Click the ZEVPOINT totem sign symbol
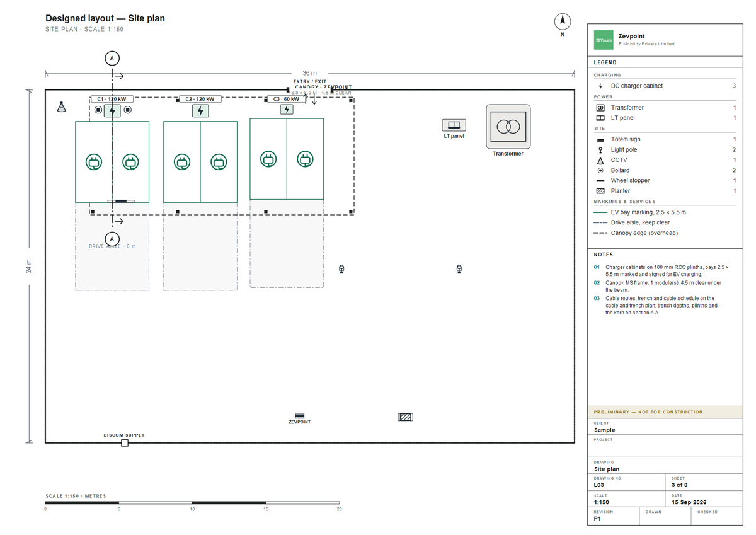 tap(300, 415)
